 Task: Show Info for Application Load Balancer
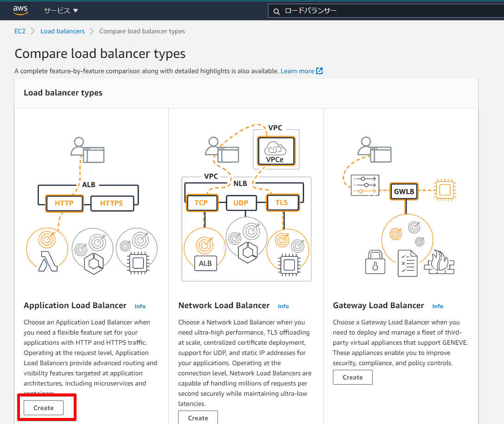pos(140,306)
